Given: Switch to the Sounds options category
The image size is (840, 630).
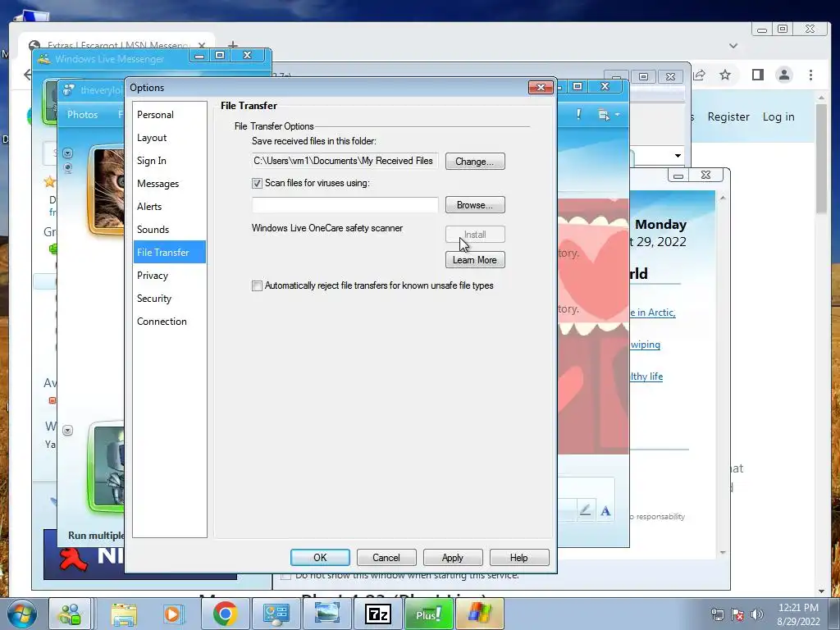Looking at the screenshot, I should click(x=169, y=230).
